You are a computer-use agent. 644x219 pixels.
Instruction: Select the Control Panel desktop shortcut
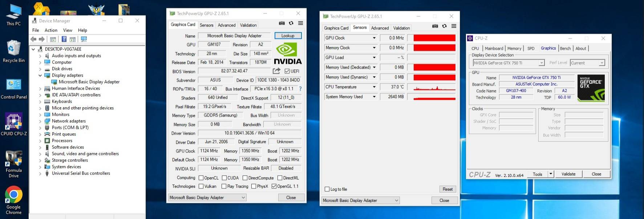[x=14, y=89]
